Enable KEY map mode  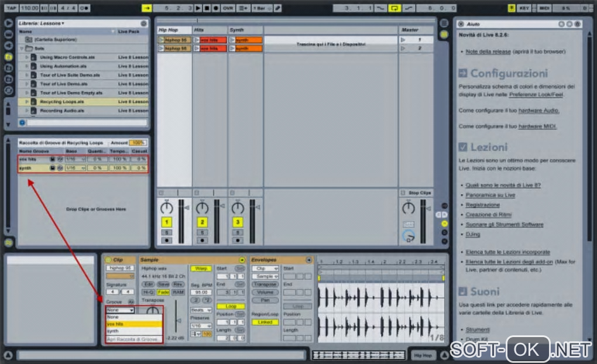click(x=524, y=8)
